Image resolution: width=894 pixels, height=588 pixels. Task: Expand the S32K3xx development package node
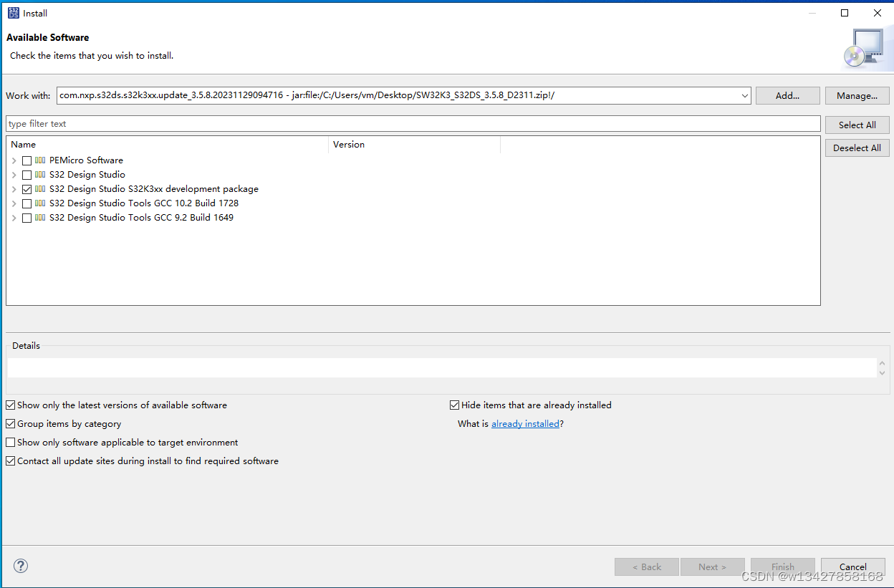14,189
